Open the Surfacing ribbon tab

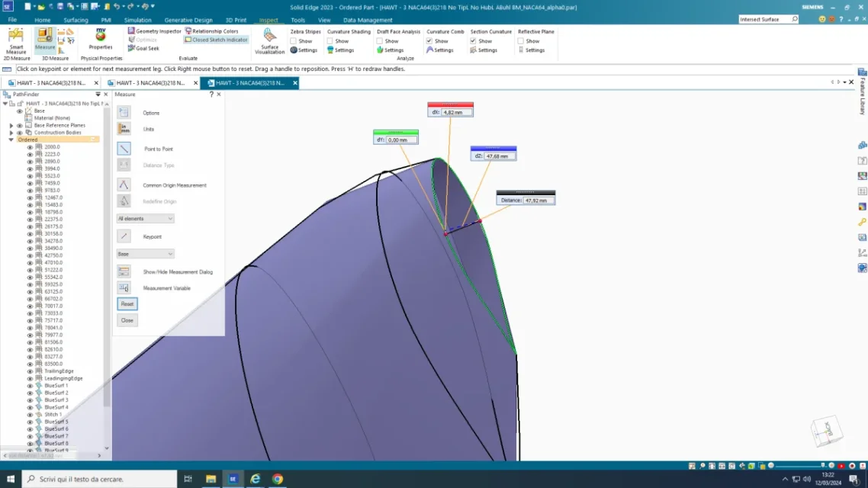(76, 20)
